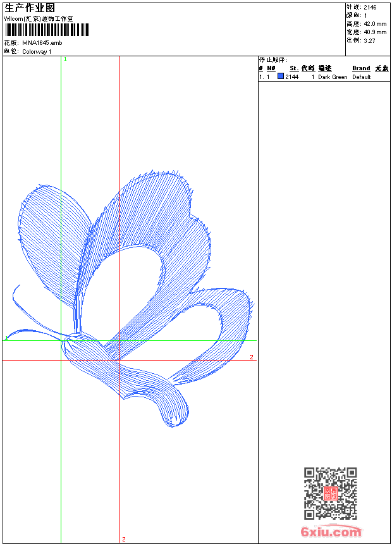
Task: Click the red seal in QR code center
Action: click(330, 493)
